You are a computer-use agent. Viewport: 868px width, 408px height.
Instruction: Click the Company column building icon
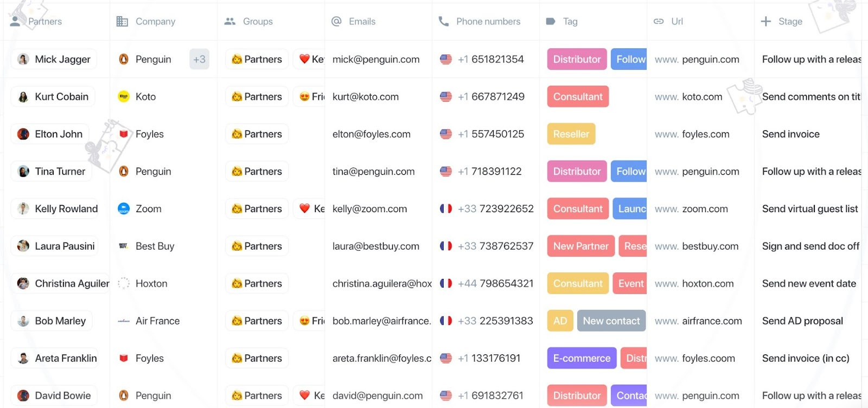click(x=122, y=22)
